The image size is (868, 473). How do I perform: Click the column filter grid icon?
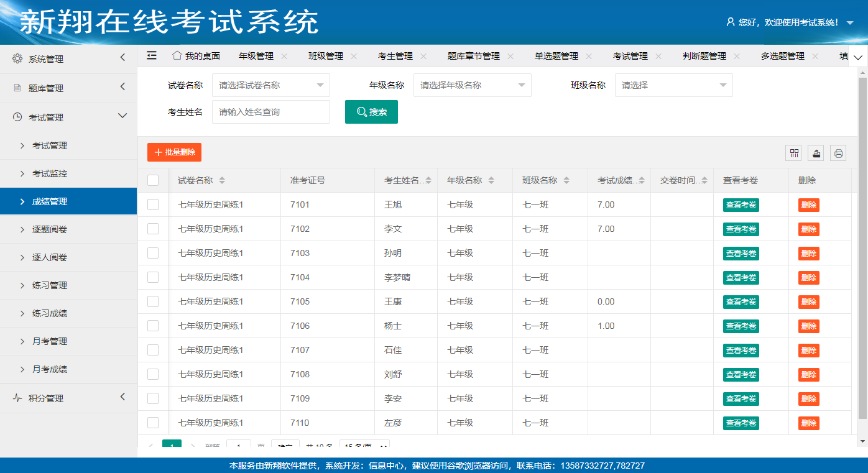pos(794,153)
